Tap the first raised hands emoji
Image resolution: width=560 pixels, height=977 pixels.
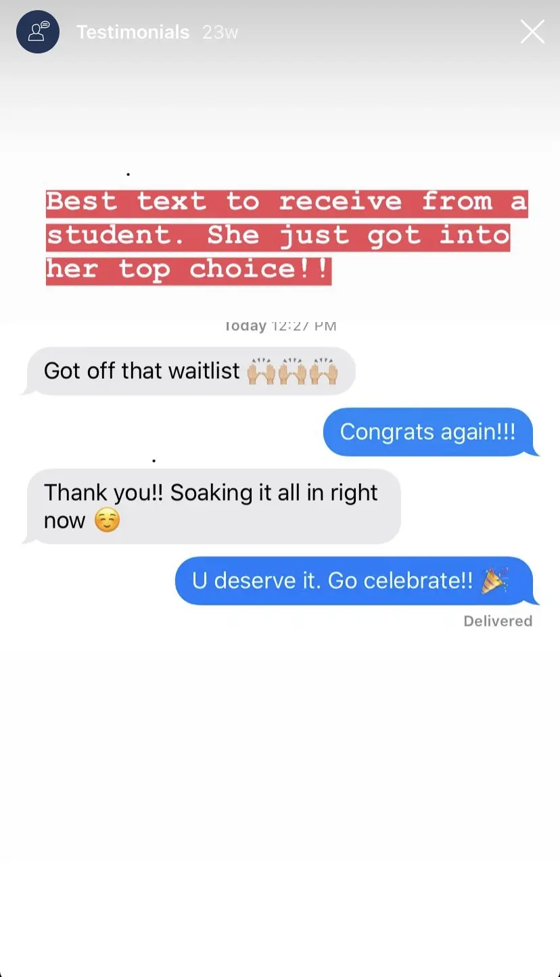tap(261, 371)
